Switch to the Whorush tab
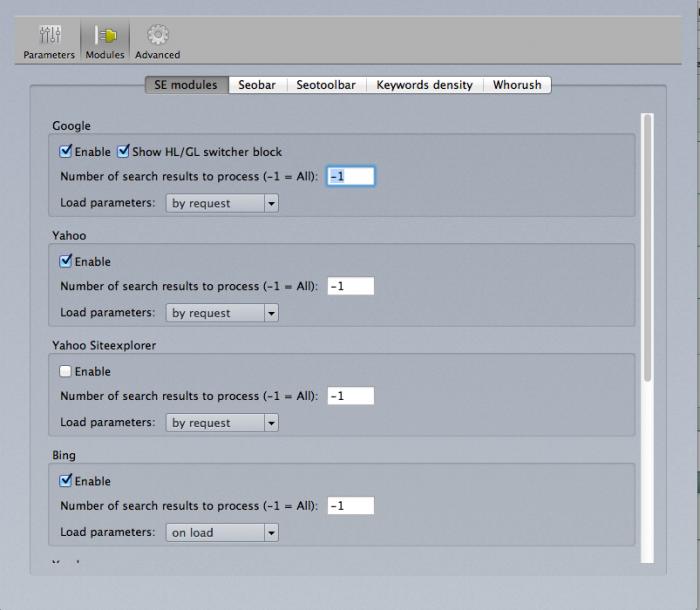The image size is (700, 610). point(517,85)
